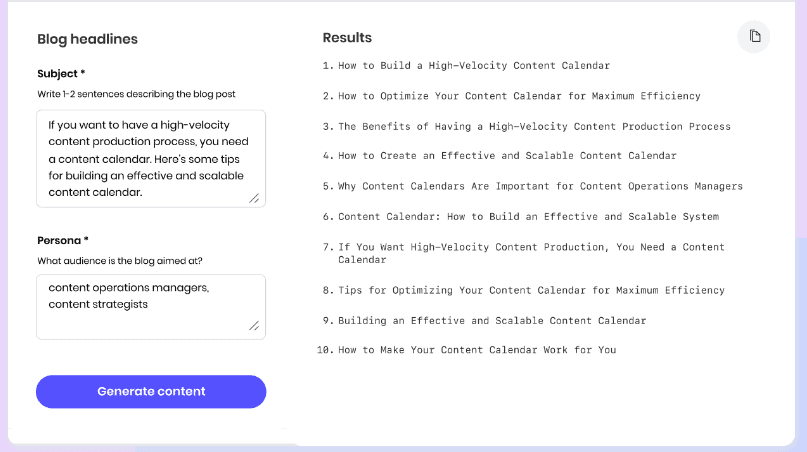807x452 pixels.
Task: Select headline 10 Make Your Calendar Work
Action: click(477, 350)
